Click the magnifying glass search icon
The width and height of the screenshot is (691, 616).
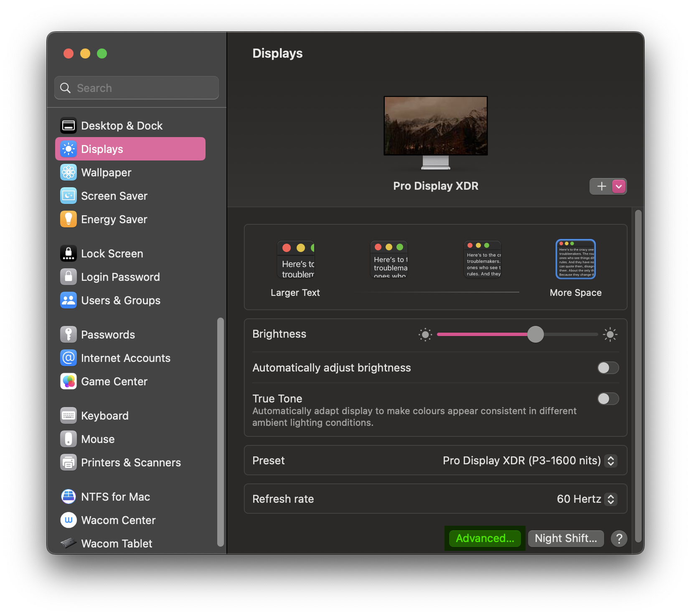coord(66,88)
